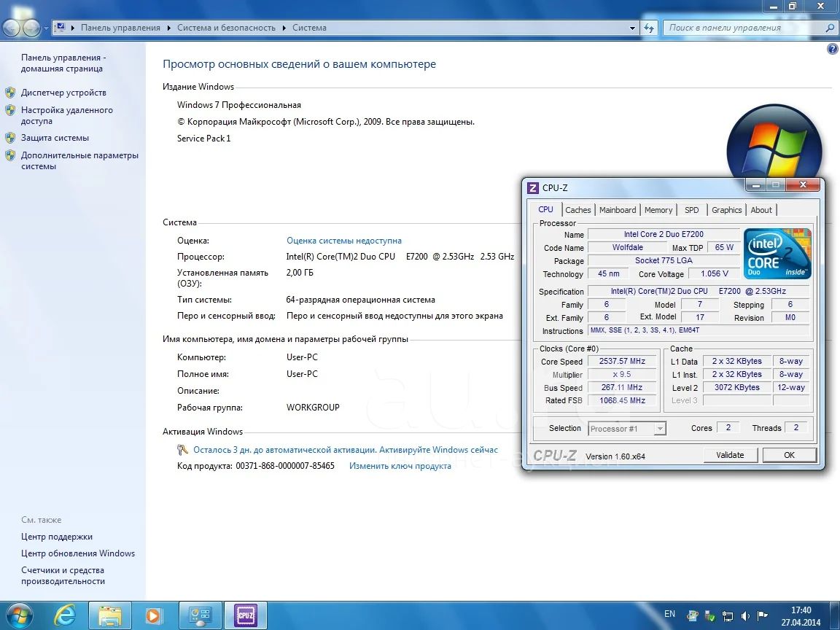840x630 pixels.
Task: Open the Memory tab in CPU-Z
Action: (x=658, y=210)
